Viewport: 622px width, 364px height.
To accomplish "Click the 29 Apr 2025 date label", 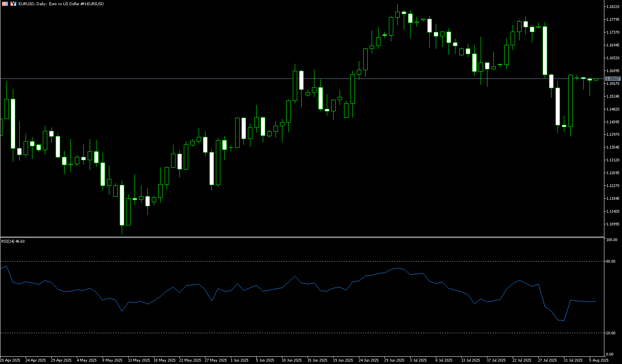I will coord(61,360).
